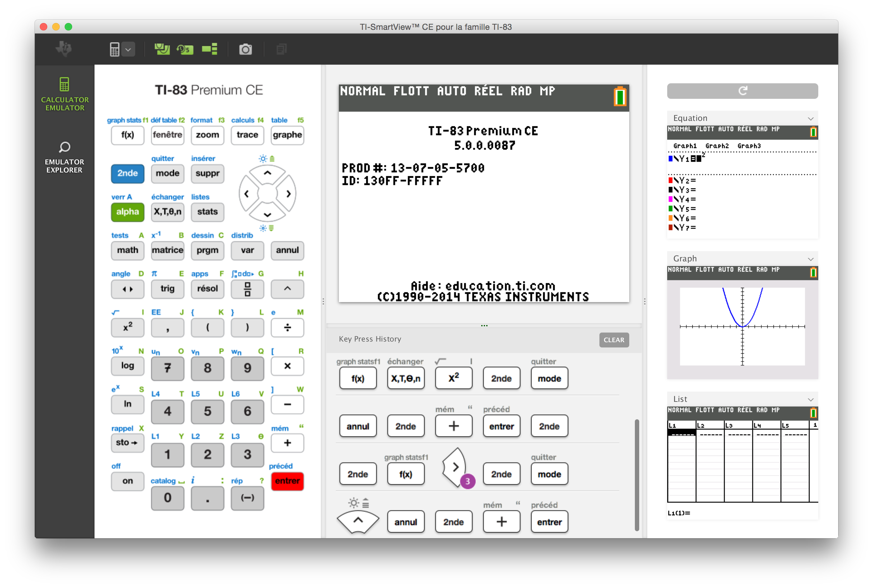
Task: Click the on power key
Action: coord(127,481)
